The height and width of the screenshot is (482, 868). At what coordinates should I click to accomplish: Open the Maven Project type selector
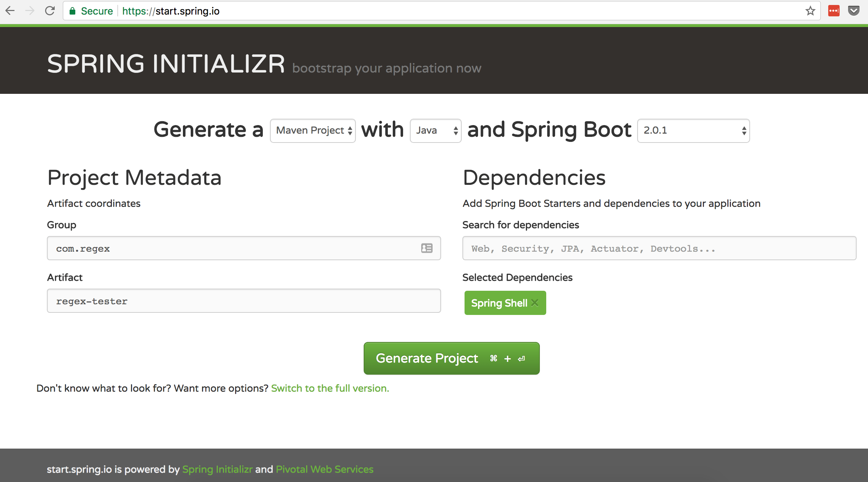click(313, 130)
